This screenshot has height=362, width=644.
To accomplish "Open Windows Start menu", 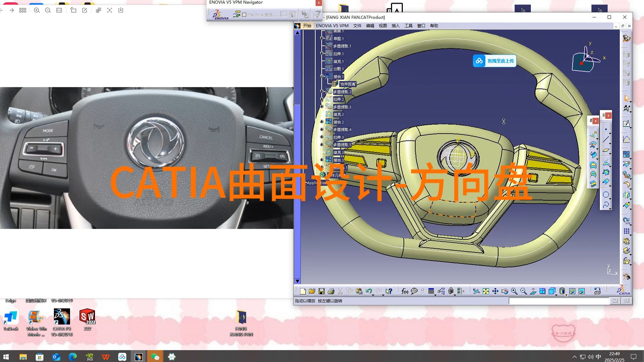I will (6, 357).
